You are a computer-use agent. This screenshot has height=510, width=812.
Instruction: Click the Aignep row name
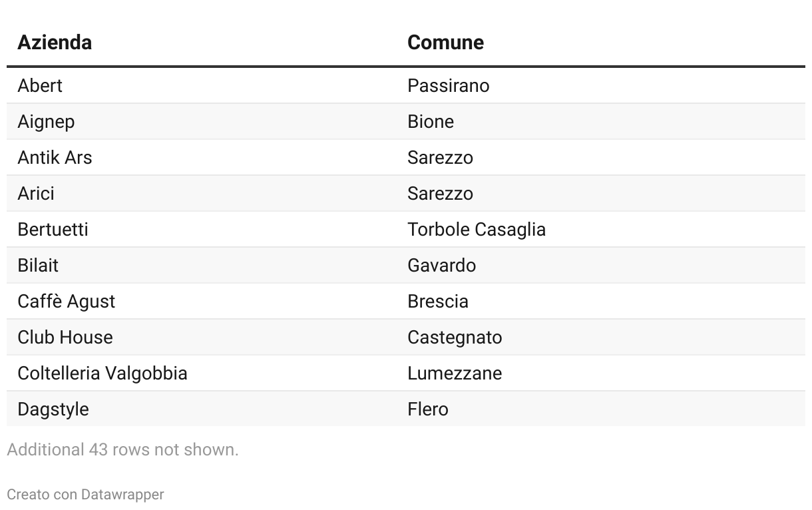coord(46,122)
